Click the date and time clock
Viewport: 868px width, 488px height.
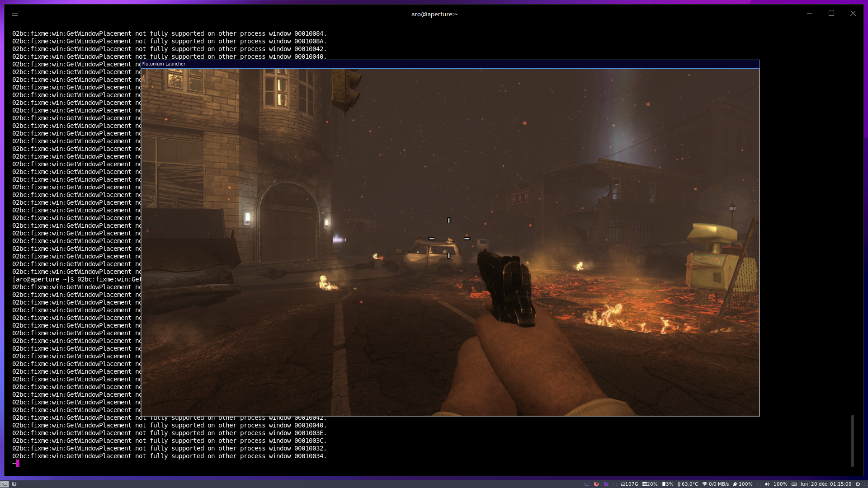click(x=826, y=484)
